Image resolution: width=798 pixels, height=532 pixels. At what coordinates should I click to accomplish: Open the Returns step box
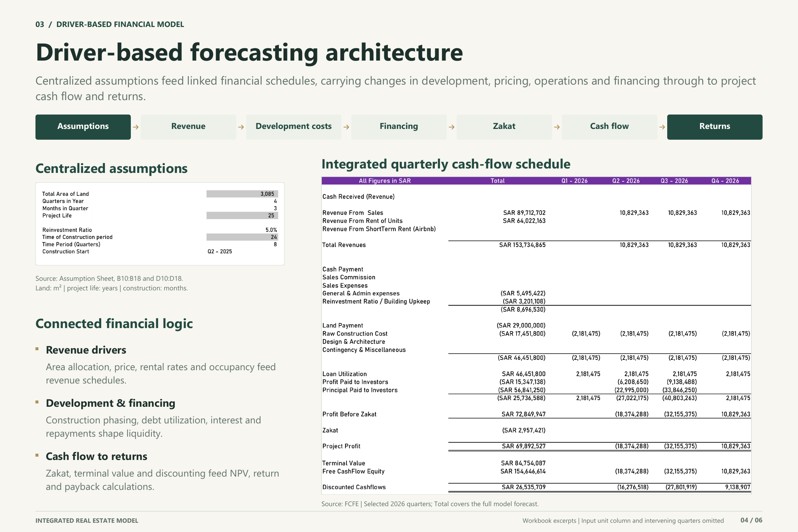coord(715,127)
